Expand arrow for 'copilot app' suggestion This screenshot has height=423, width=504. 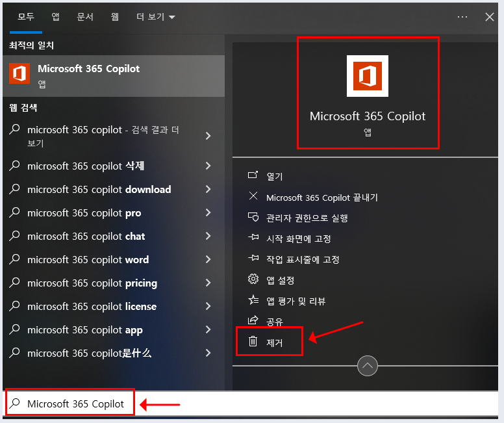click(x=208, y=329)
